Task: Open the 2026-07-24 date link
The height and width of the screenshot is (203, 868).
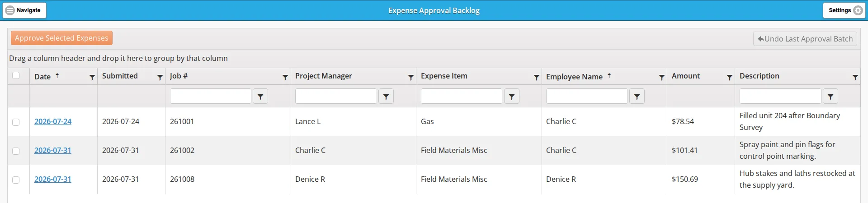Action: coord(53,121)
